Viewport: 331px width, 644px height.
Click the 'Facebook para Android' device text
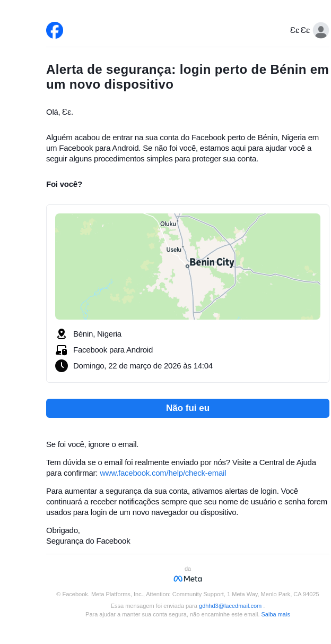pyautogui.click(x=113, y=350)
